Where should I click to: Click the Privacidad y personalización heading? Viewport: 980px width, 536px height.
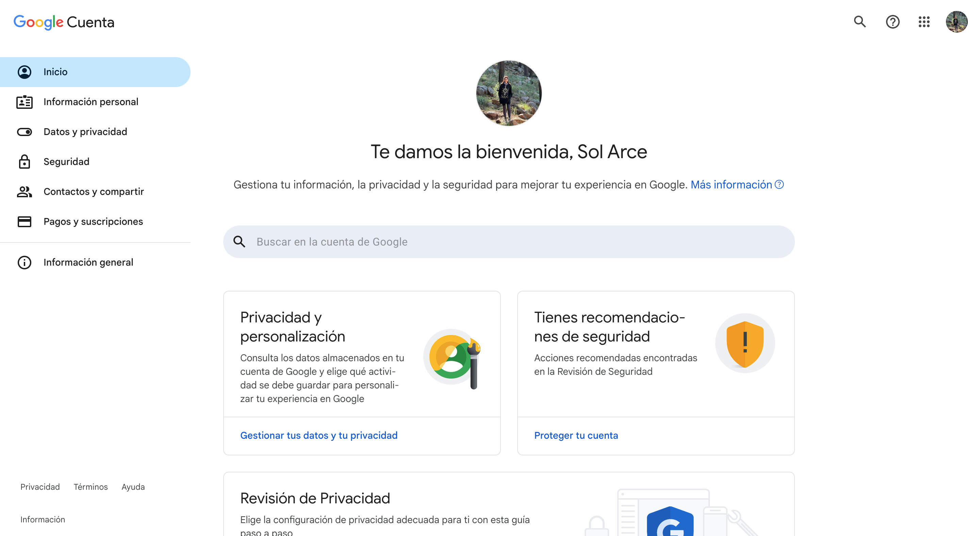tap(293, 327)
